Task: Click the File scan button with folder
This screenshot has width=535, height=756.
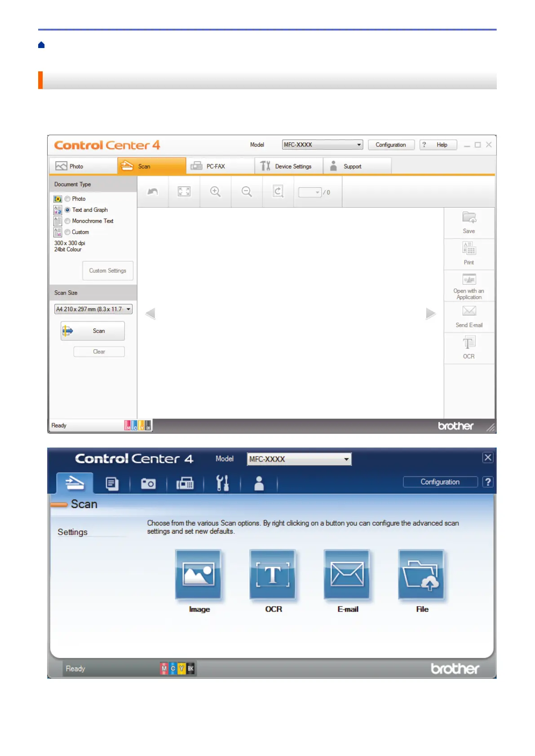Action: pyautogui.click(x=421, y=575)
